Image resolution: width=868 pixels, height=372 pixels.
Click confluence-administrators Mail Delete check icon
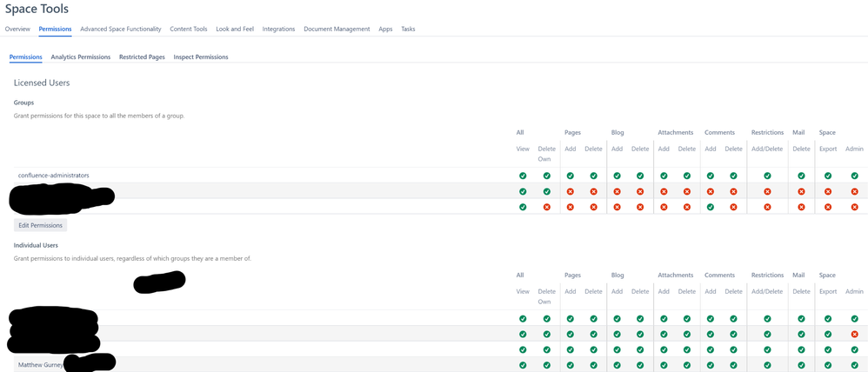[x=801, y=176]
